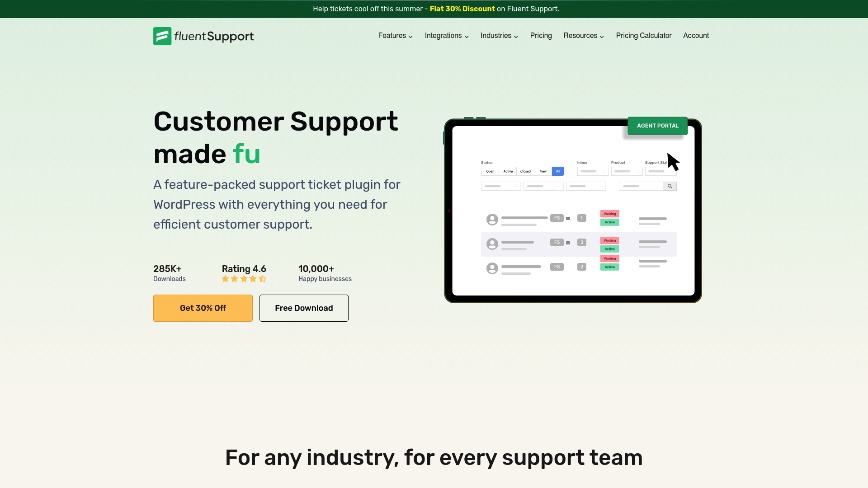Expand the Integrations dropdown
This screenshot has height=488, width=868.
click(447, 36)
